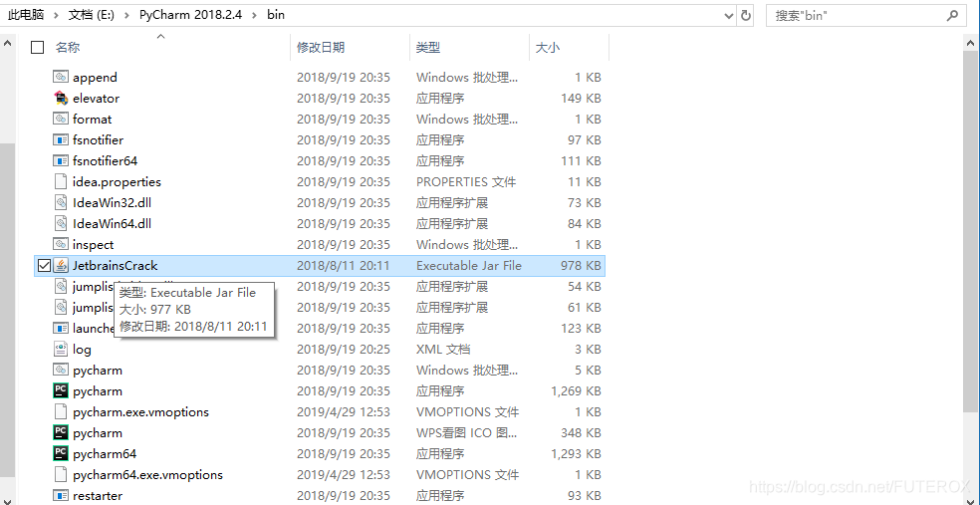Screen dimensions: 980x505
Task: Click the restarter application icon
Action: coord(61,496)
